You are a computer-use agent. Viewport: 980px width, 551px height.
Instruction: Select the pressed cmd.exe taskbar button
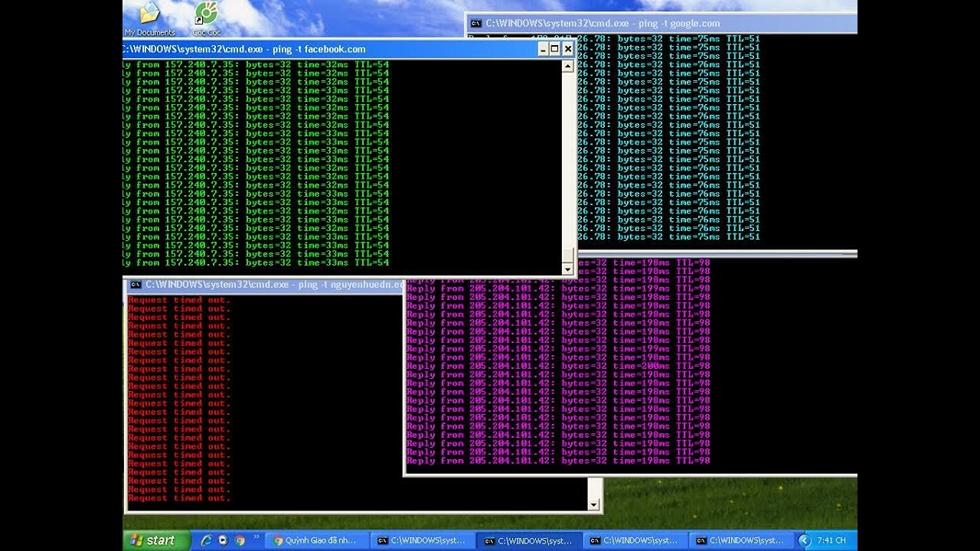pos(529,540)
